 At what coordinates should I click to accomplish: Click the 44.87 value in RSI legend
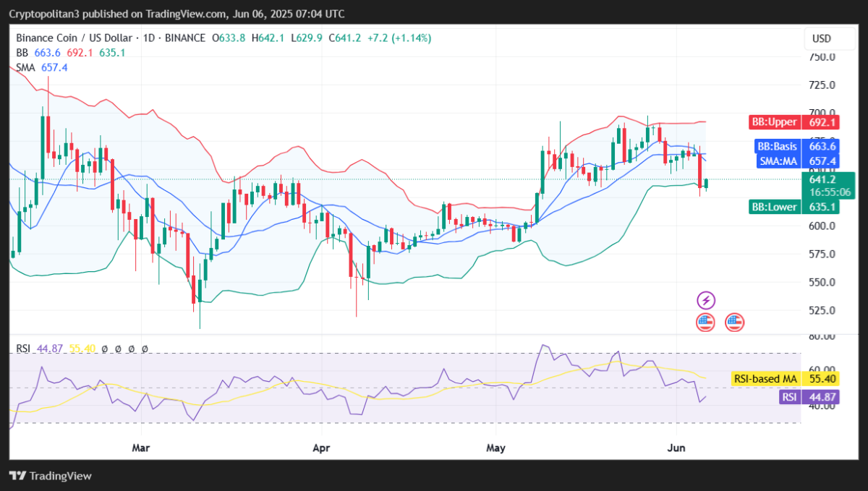click(50, 349)
